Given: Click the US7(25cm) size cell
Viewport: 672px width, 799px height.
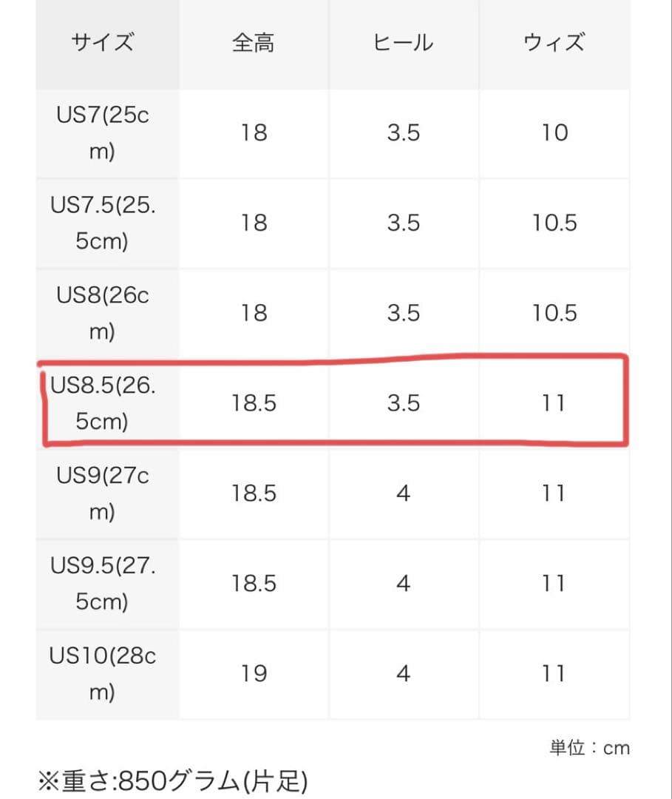Looking at the screenshot, I should pyautogui.click(x=103, y=133).
